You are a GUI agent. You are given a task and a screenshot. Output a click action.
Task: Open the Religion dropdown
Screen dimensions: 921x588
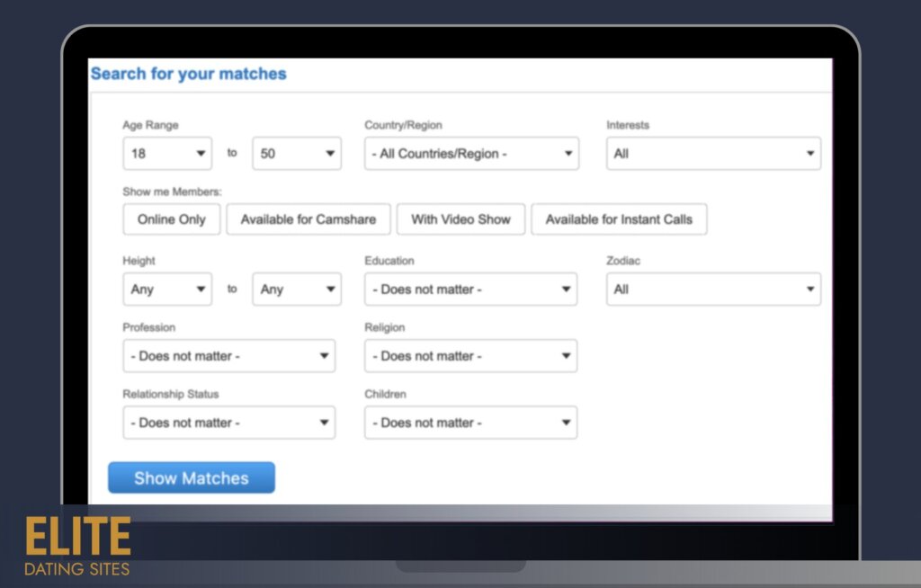click(x=470, y=356)
